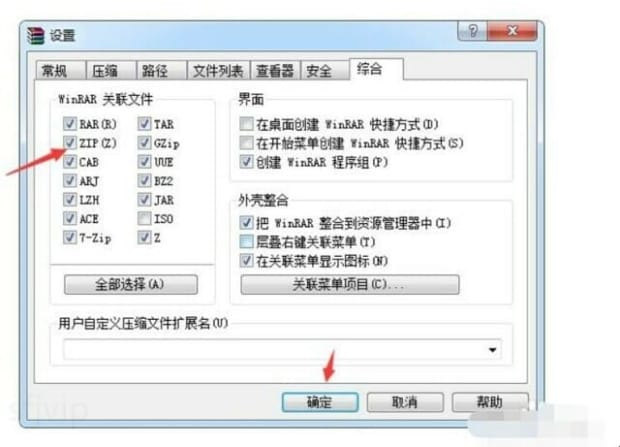620x447 pixels.
Task: Enable cascaded context menu checkbox
Action: 246,241
